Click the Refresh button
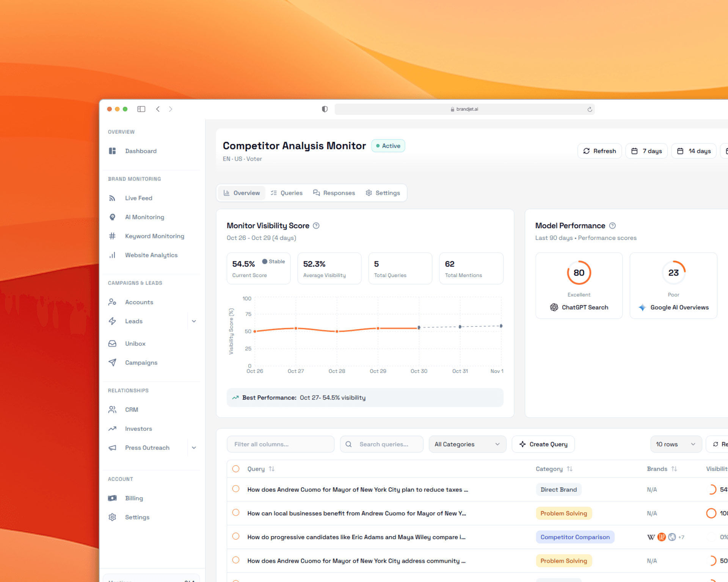 point(599,151)
